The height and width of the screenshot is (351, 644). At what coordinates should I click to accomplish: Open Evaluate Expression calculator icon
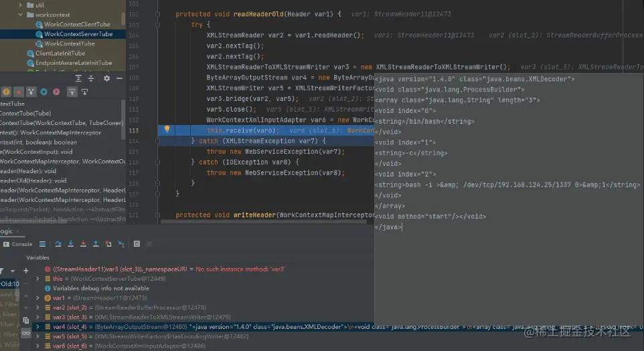tap(137, 244)
